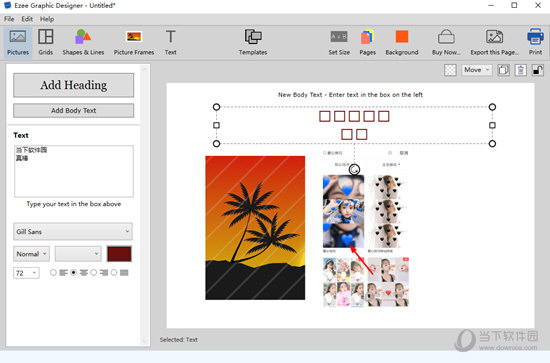Image resolution: width=550 pixels, height=363 pixels.
Task: Click the lock/unlock icon
Action: click(537, 70)
